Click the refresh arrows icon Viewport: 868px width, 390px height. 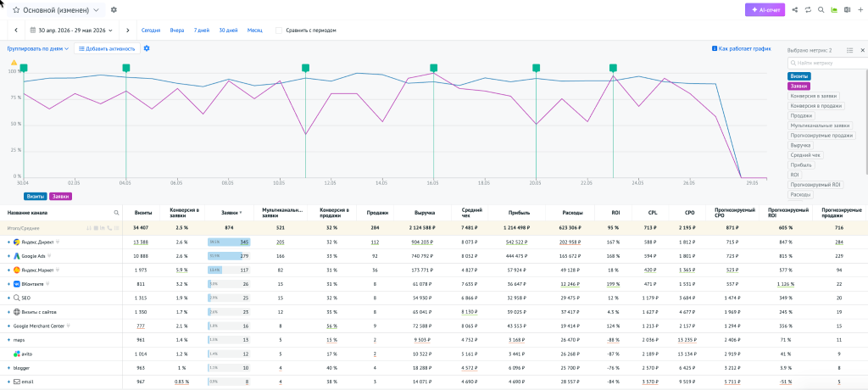click(x=808, y=10)
